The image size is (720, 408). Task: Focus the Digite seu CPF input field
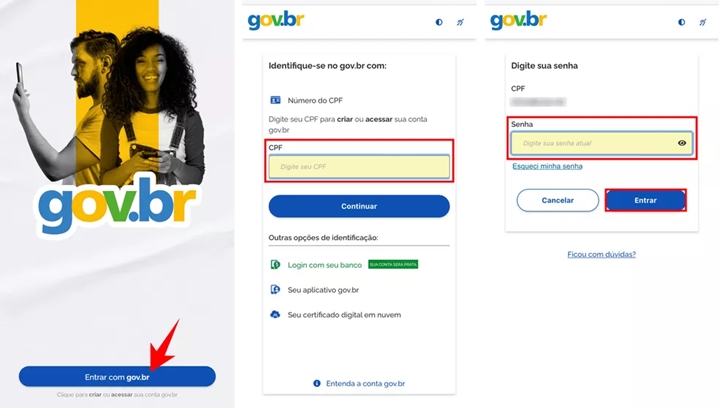359,167
